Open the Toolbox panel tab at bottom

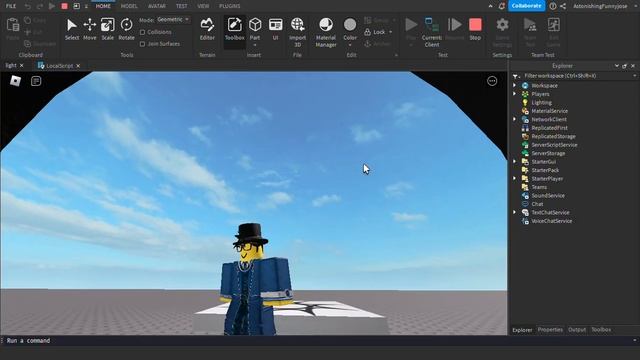[x=601, y=330]
